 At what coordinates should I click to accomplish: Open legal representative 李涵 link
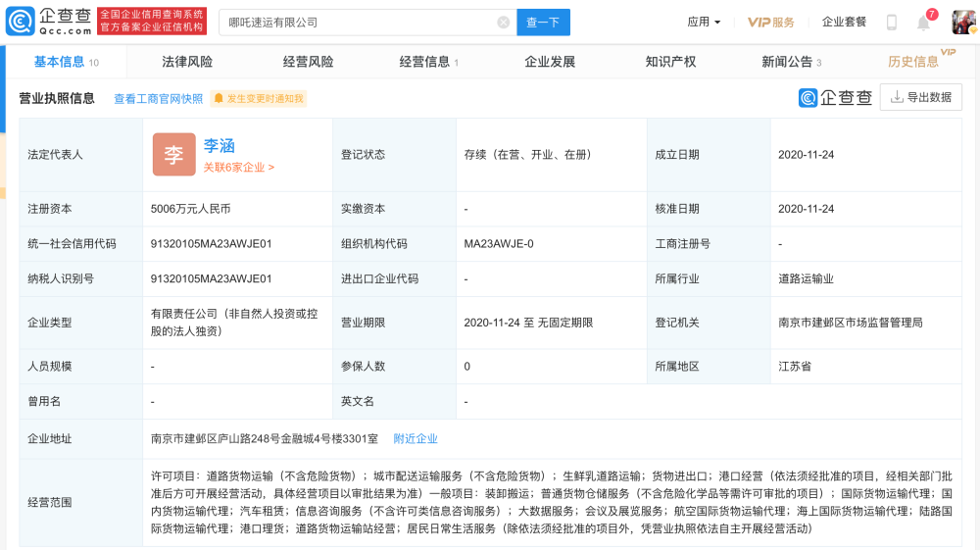click(x=220, y=146)
